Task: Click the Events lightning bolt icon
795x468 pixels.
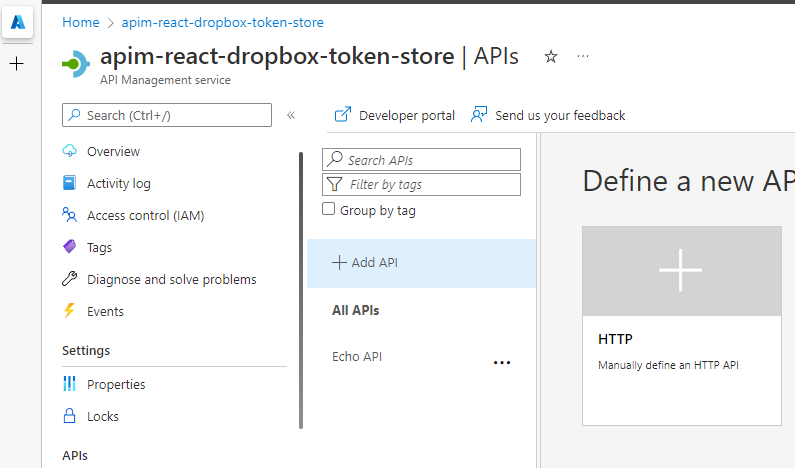Action: [69, 310]
